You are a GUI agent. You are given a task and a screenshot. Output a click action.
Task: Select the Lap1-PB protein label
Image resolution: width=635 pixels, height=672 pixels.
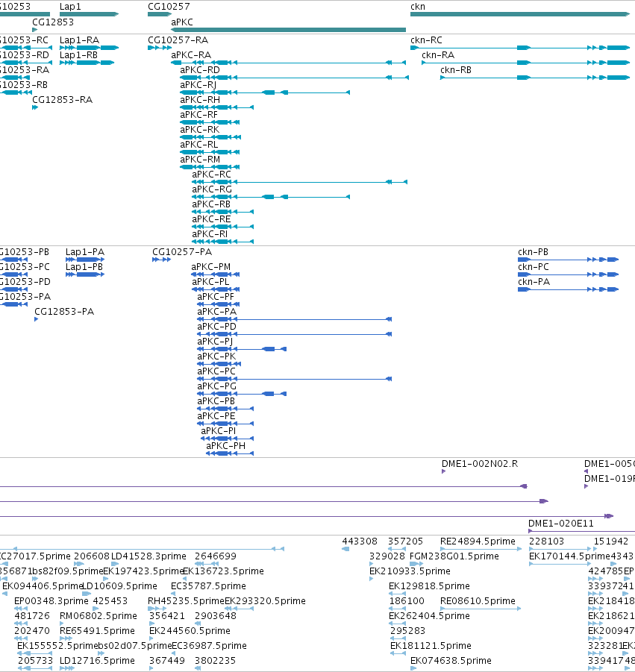(84, 266)
